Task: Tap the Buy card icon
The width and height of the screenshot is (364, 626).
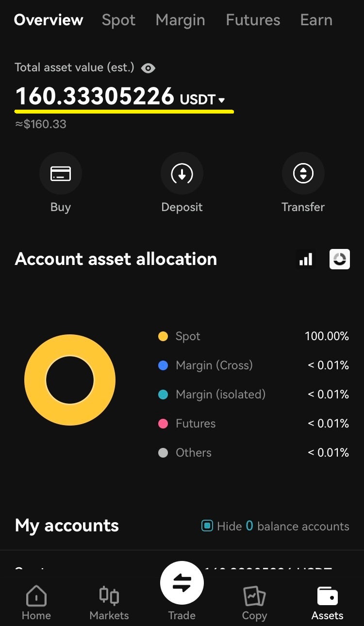Action: click(61, 174)
